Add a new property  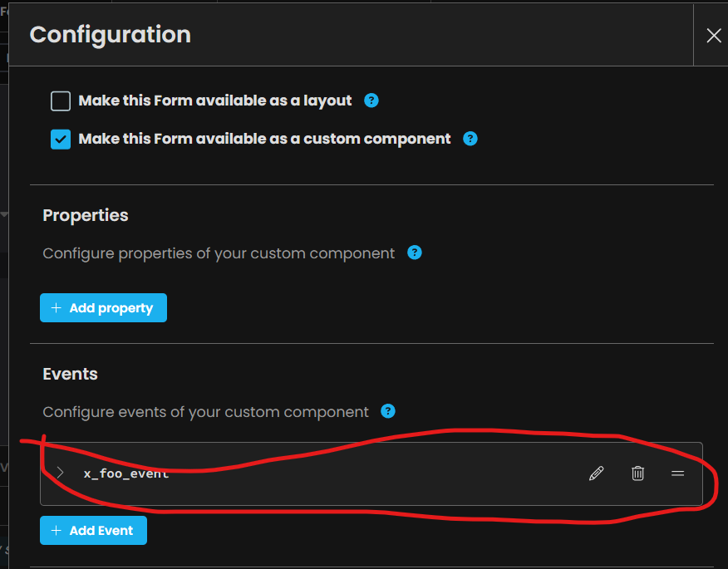[x=103, y=307]
